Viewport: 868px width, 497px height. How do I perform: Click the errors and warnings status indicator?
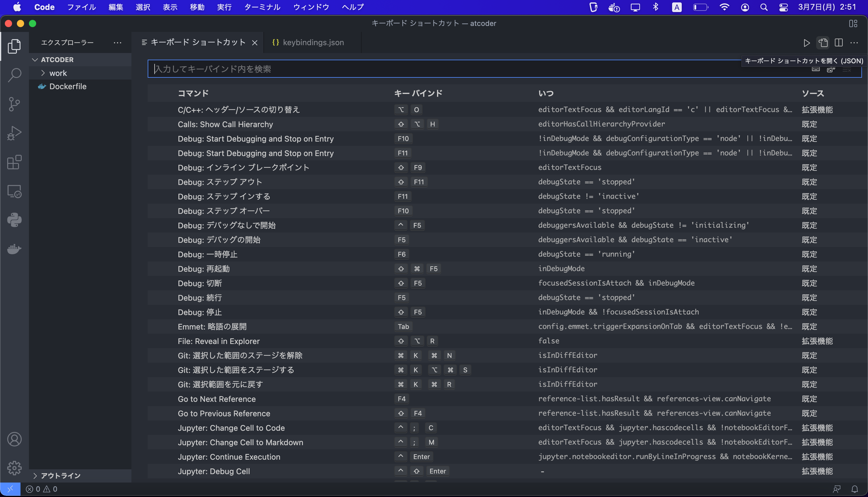pyautogui.click(x=42, y=489)
